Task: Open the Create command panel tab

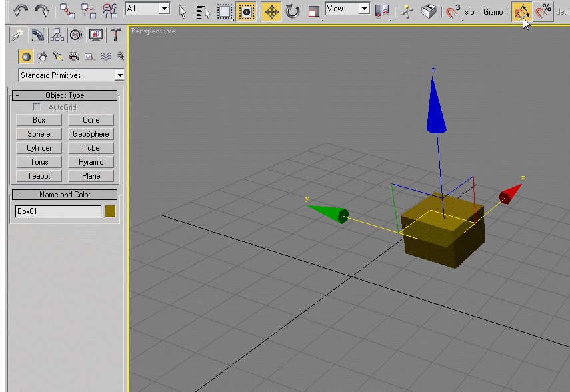Action: (17, 35)
